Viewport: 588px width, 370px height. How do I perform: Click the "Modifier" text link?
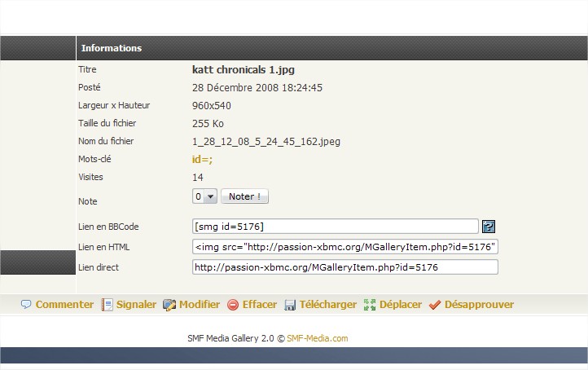pyautogui.click(x=200, y=305)
